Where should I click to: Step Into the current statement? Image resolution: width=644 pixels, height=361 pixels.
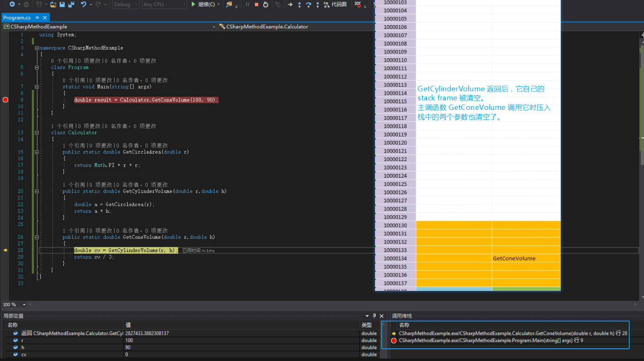click(x=299, y=4)
